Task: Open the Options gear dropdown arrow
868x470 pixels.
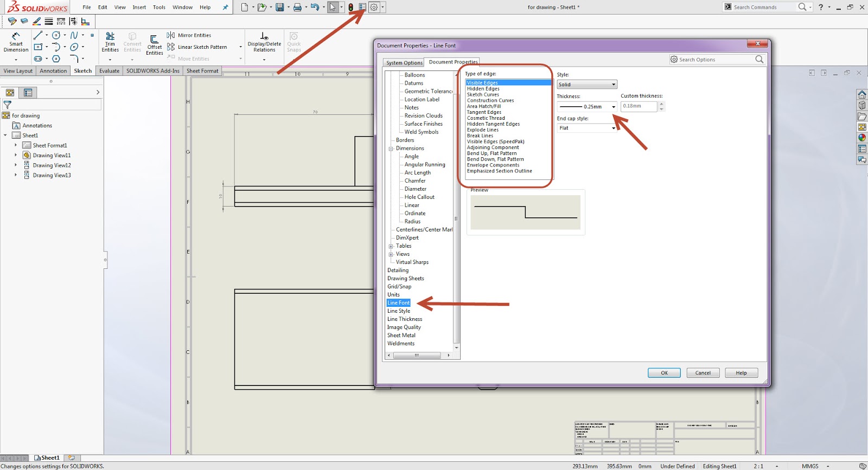Action: (383, 7)
